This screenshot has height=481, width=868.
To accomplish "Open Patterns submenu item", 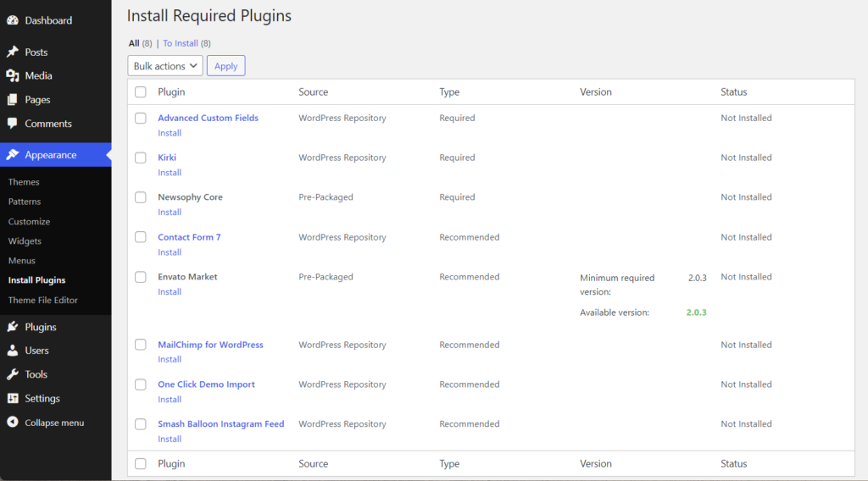I will (25, 202).
